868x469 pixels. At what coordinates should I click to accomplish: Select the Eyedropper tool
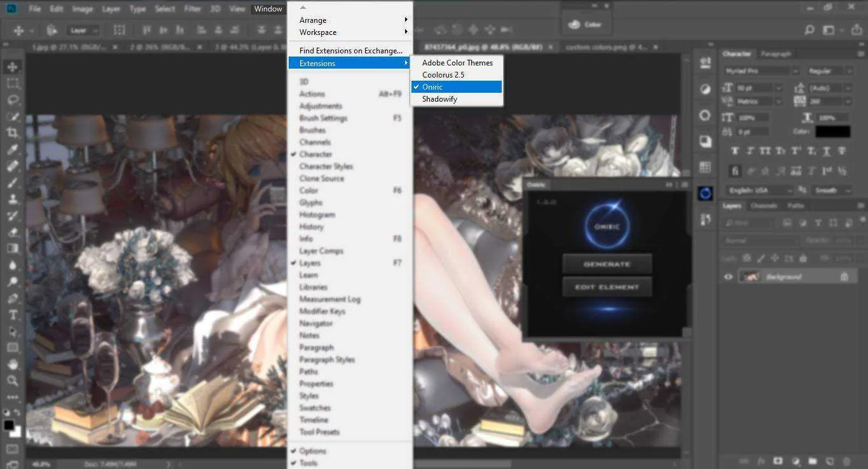(x=12, y=149)
